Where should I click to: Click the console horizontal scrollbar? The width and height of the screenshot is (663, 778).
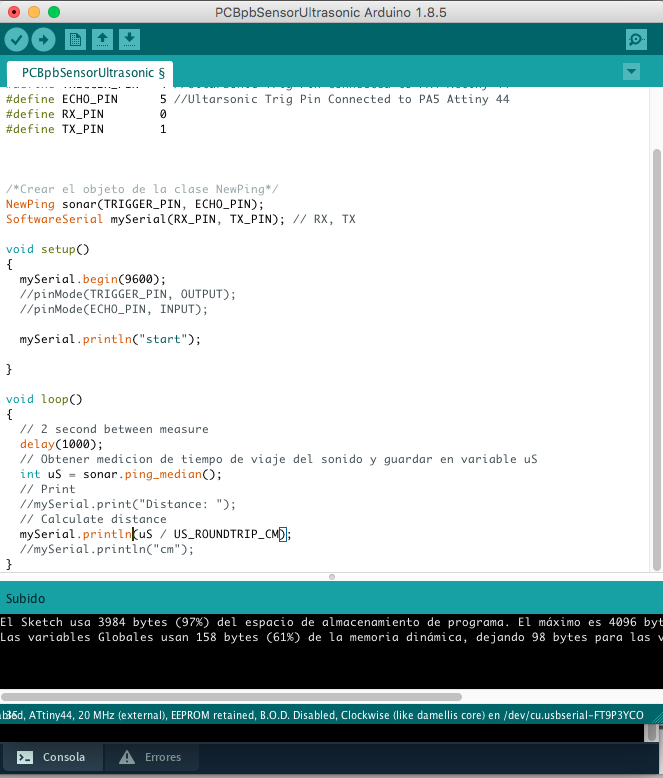[x=231, y=697]
